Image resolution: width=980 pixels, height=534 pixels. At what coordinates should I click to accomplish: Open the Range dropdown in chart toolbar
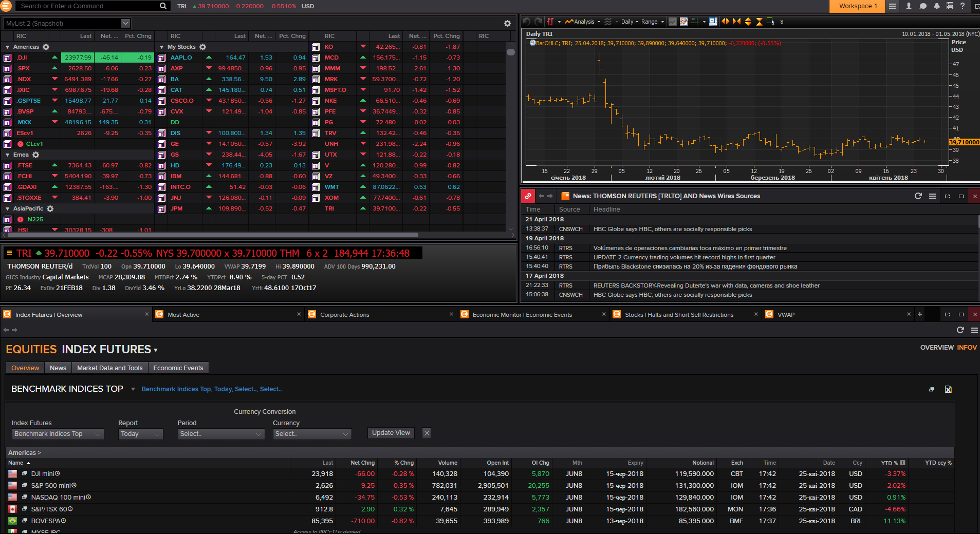click(653, 22)
